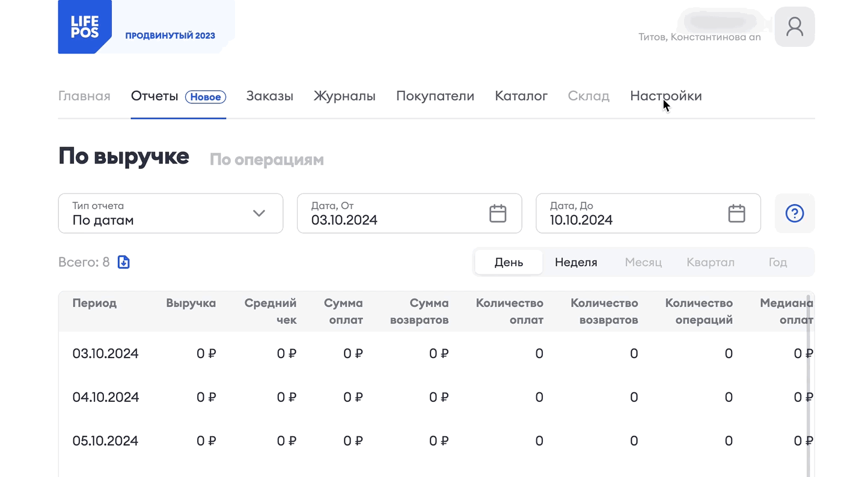Click the Сумма возвратов column header
The image size is (868, 477).
(420, 311)
